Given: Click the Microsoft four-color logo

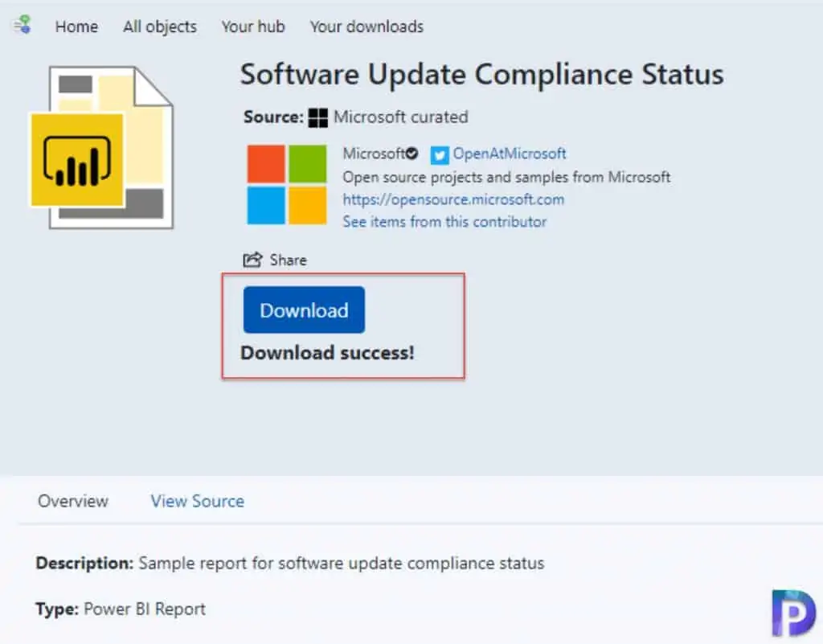Looking at the screenshot, I should pyautogui.click(x=287, y=185).
